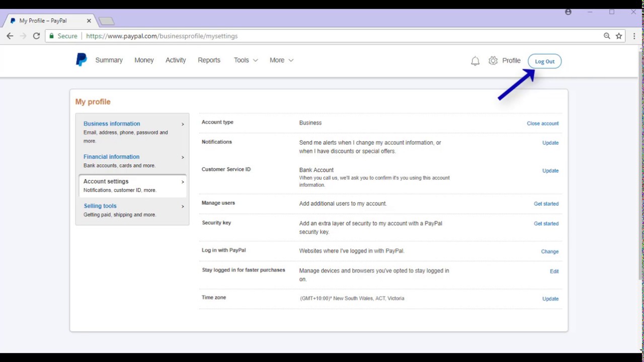
Task: Open Selling tools section
Action: click(100, 206)
